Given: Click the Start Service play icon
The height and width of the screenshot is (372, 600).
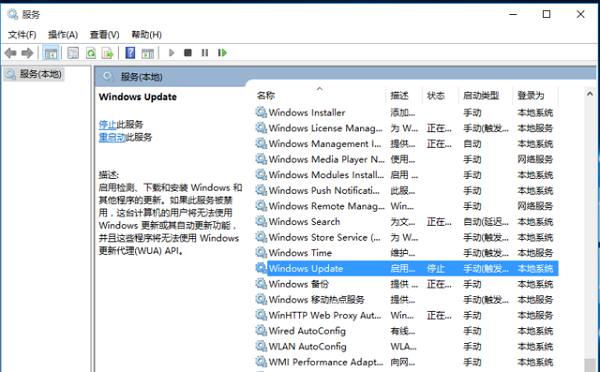Looking at the screenshot, I should (171, 53).
